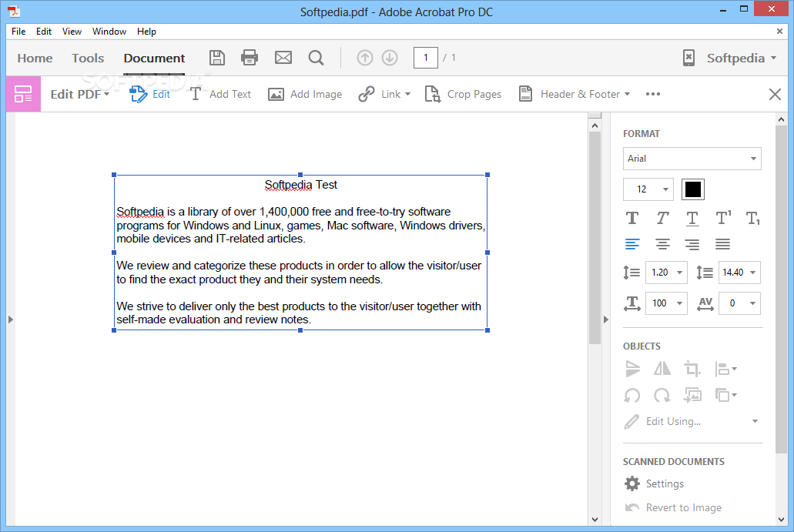
Task: Open the Find magnifier tool
Action: 316,58
